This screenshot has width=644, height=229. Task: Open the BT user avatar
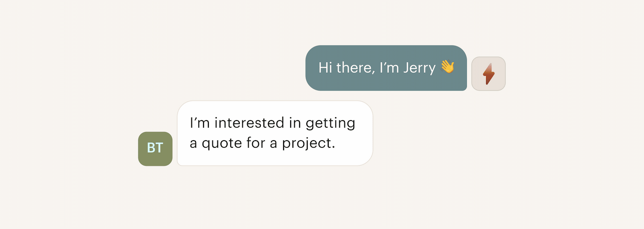[x=155, y=149]
